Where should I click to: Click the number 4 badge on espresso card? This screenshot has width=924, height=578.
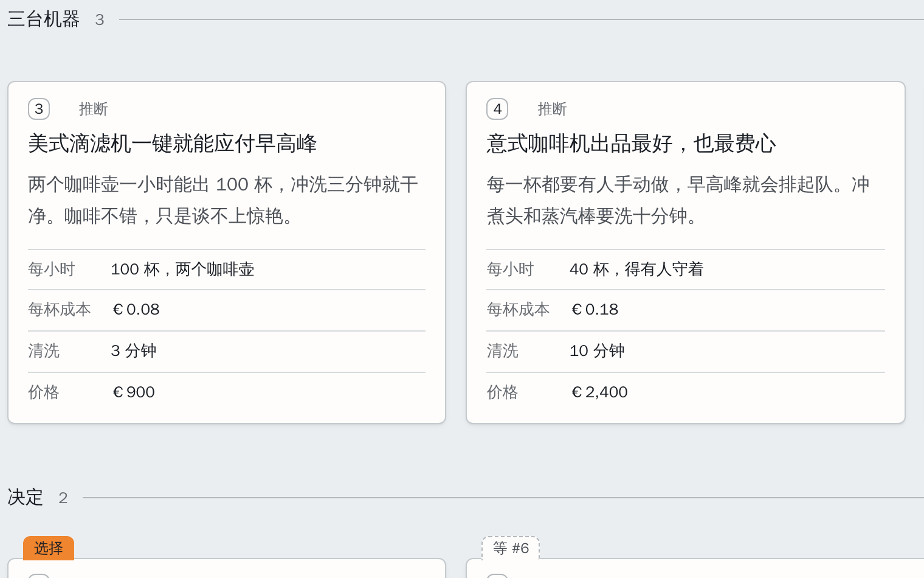point(497,109)
